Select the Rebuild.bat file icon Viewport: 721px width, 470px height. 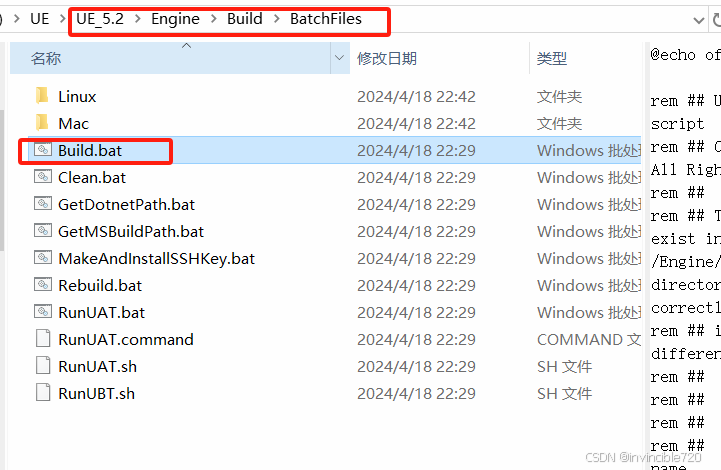(43, 285)
